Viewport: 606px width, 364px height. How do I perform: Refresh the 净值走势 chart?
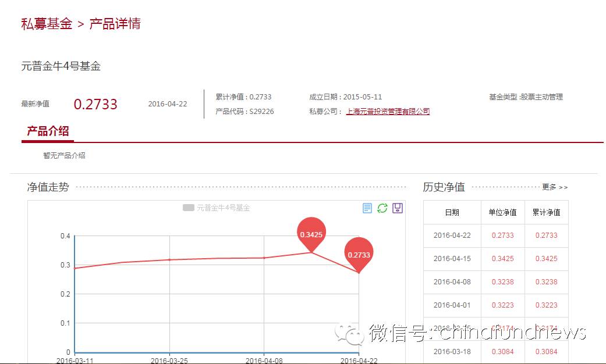click(382, 208)
